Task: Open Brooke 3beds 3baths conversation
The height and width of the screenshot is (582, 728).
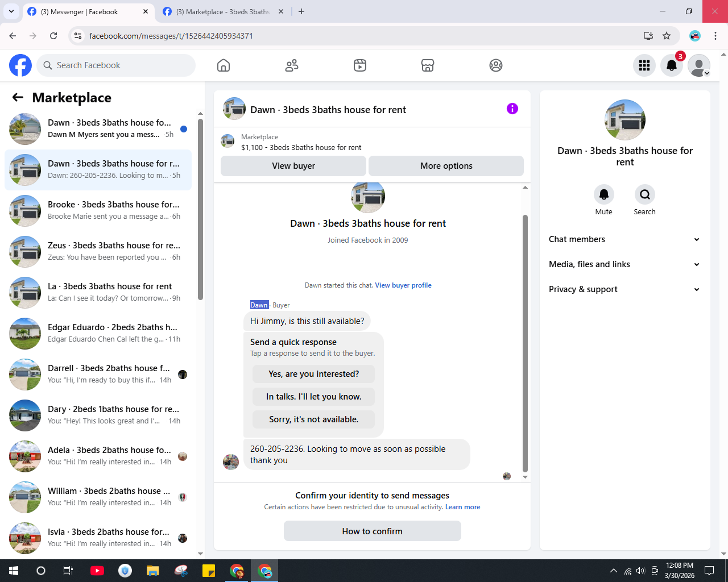Action: 98,211
